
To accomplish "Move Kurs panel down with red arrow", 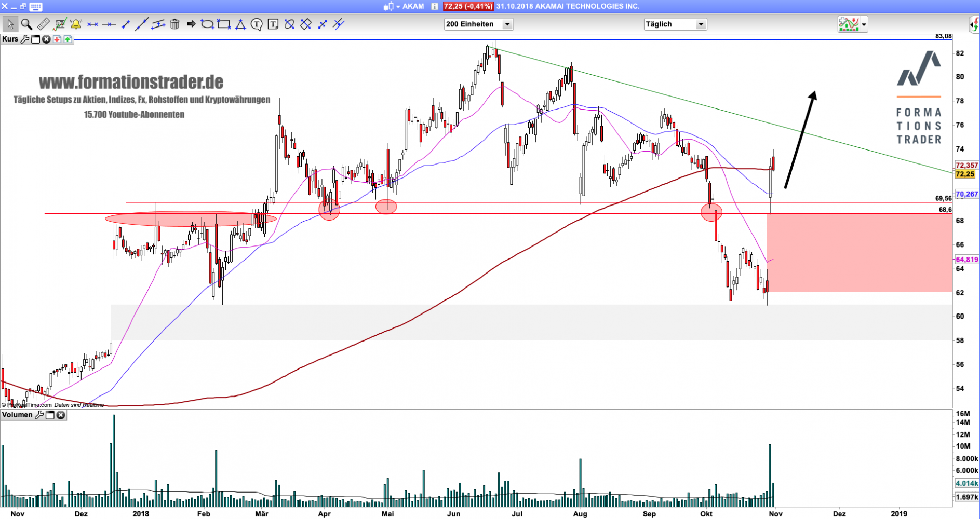I will (57, 39).
